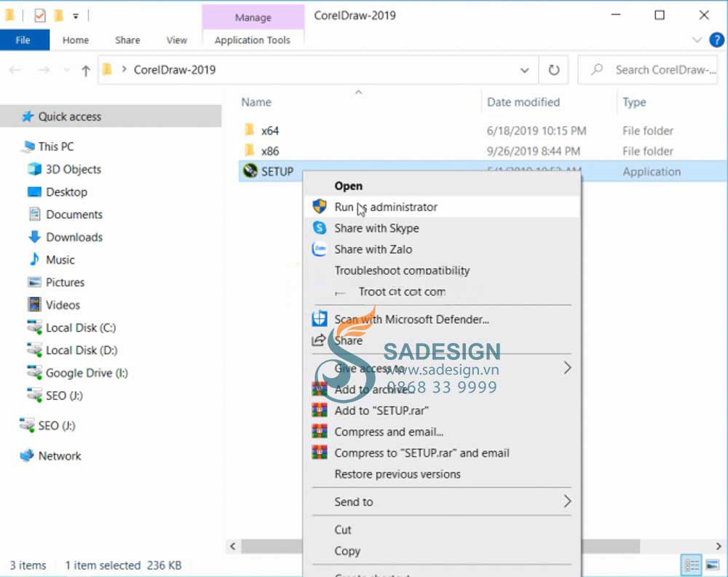Screen dimensions: 728x577
Task: Select Restore previous versions in the context menu
Action: tap(441, 474)
